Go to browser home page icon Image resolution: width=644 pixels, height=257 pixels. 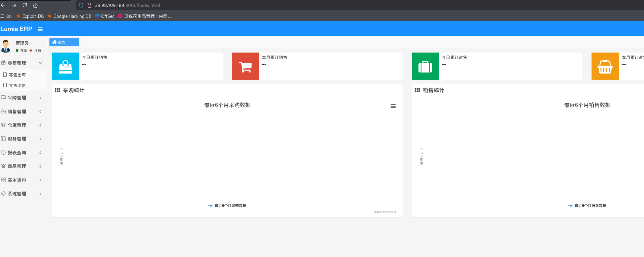(x=35, y=5)
